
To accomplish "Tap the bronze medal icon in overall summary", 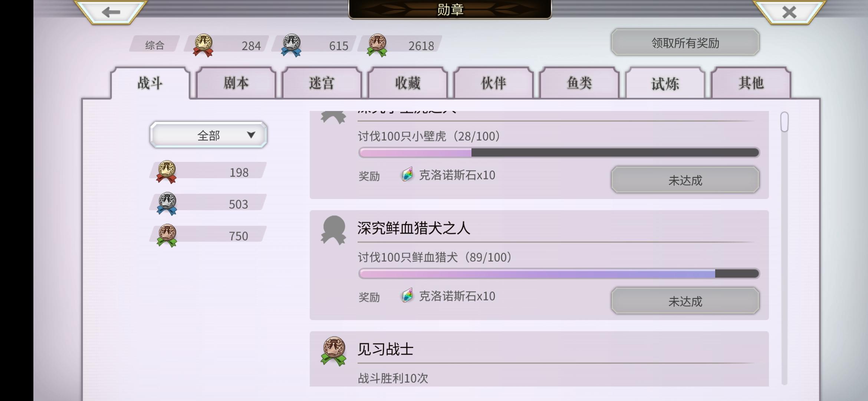I will tap(377, 45).
